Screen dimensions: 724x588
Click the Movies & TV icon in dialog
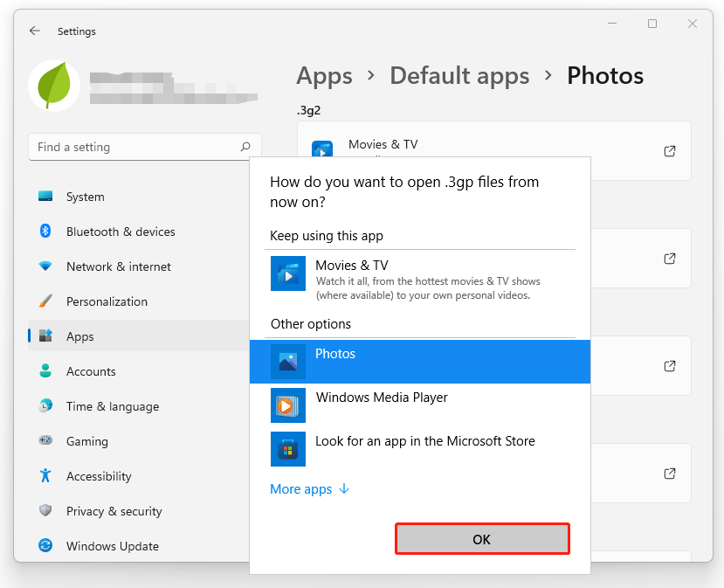(288, 273)
